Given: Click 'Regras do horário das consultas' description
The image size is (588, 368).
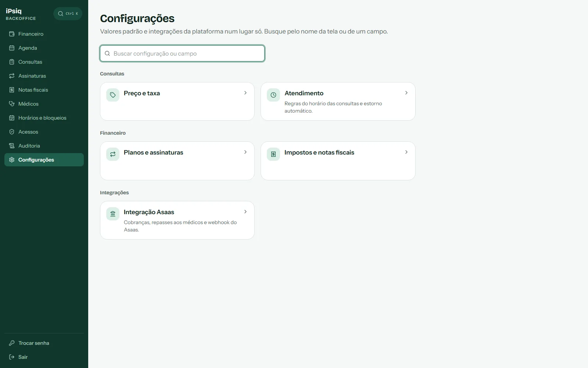Looking at the screenshot, I should tap(333, 107).
